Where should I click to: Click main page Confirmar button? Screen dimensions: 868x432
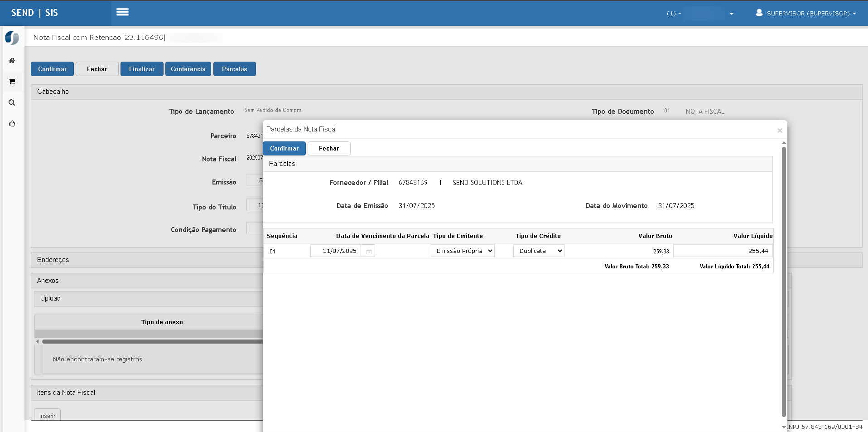click(x=52, y=69)
